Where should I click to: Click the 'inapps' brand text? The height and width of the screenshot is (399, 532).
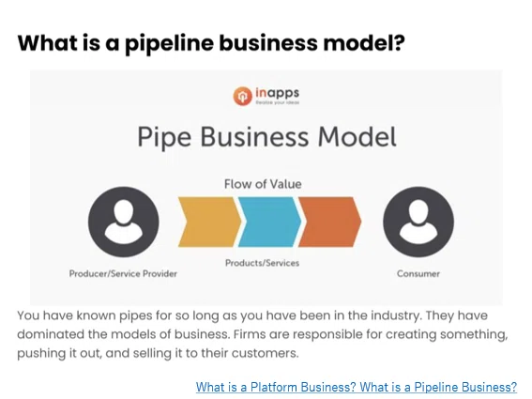pyautogui.click(x=277, y=92)
